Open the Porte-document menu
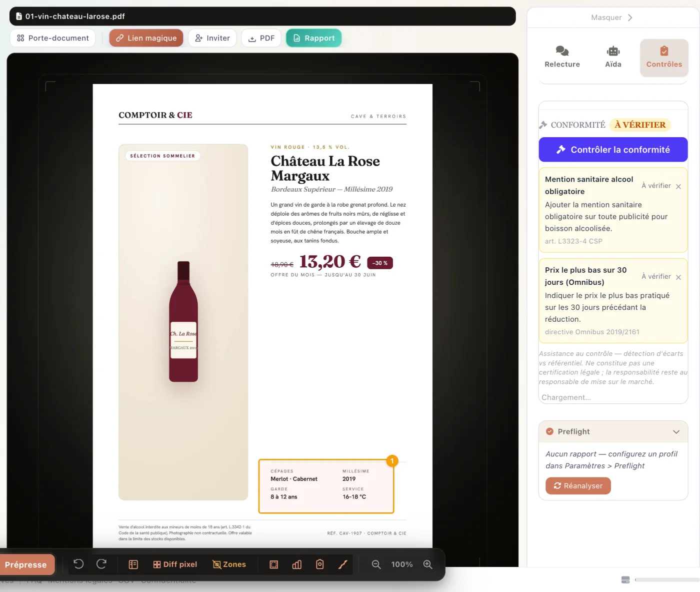Image resolution: width=700 pixels, height=592 pixels. coord(52,38)
